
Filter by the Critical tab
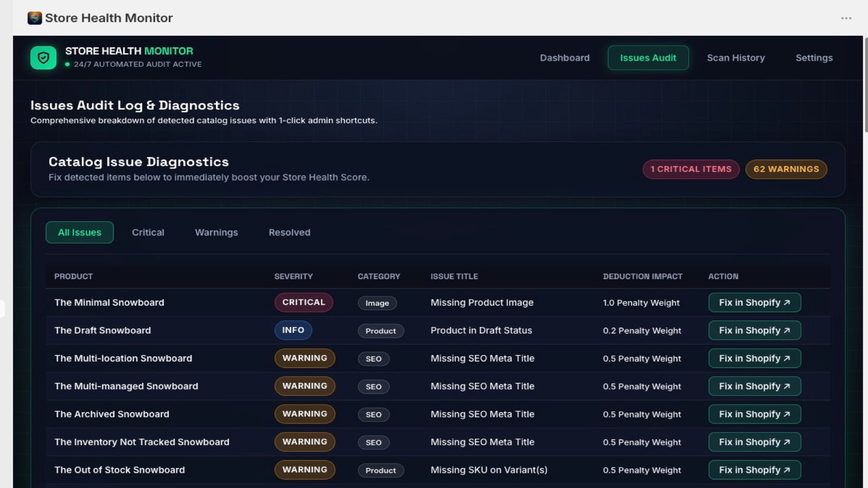148,232
